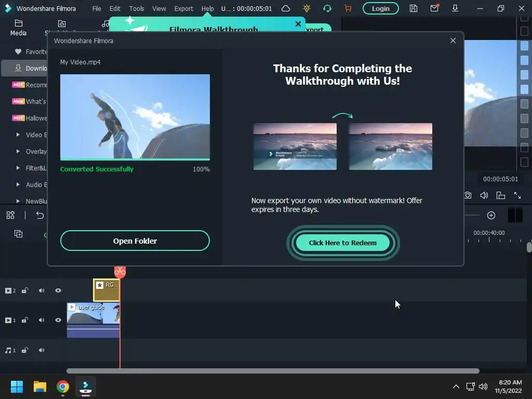Open the Edit menu

115,8
